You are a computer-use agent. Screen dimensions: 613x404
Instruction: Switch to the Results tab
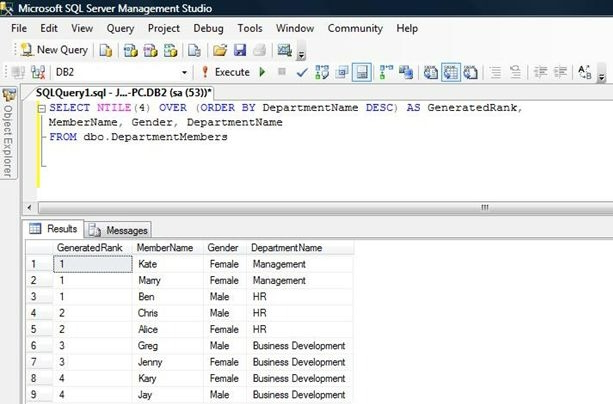pyautogui.click(x=53, y=229)
